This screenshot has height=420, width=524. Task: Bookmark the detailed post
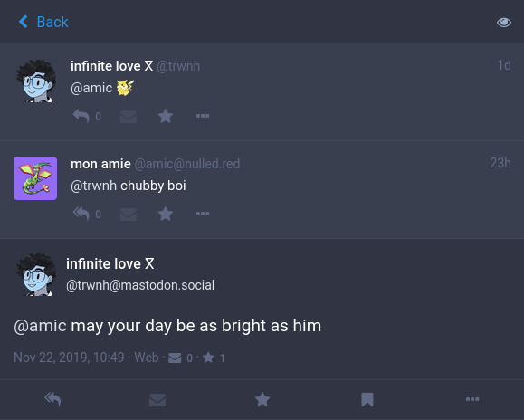tap(367, 399)
